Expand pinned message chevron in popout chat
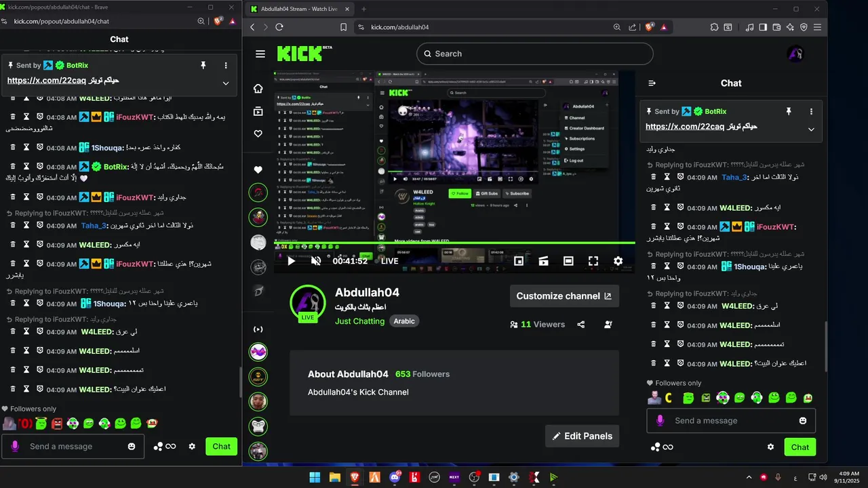This screenshot has height=488, width=868. click(226, 83)
